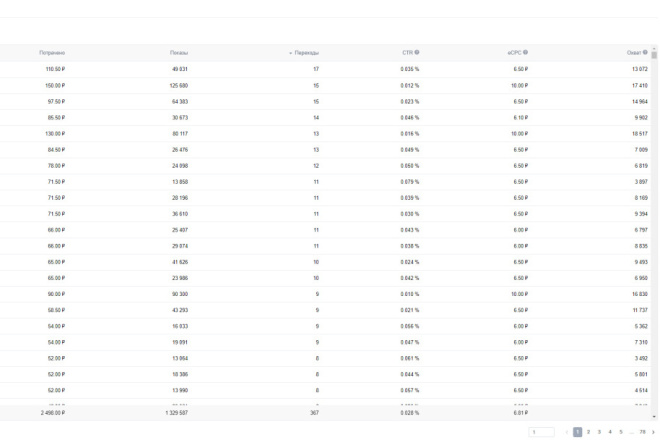Sort the table by the Охват header
660x440 pixels.
634,53
